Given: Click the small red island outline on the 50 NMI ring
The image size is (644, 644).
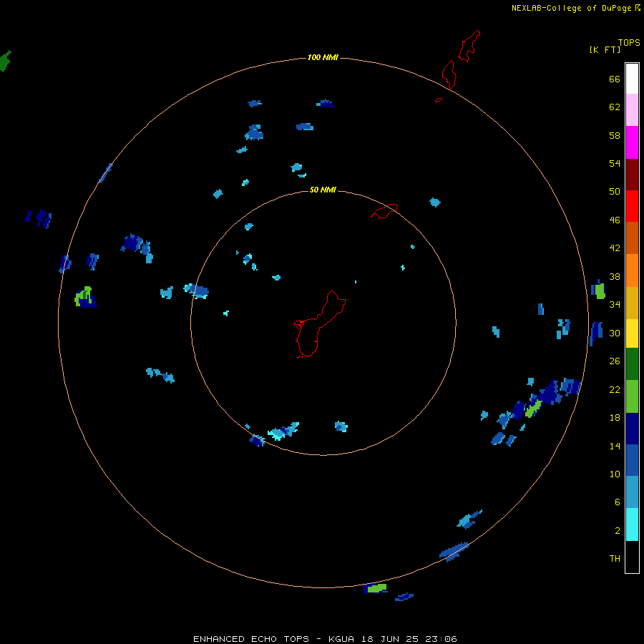Looking at the screenshot, I should [x=384, y=211].
